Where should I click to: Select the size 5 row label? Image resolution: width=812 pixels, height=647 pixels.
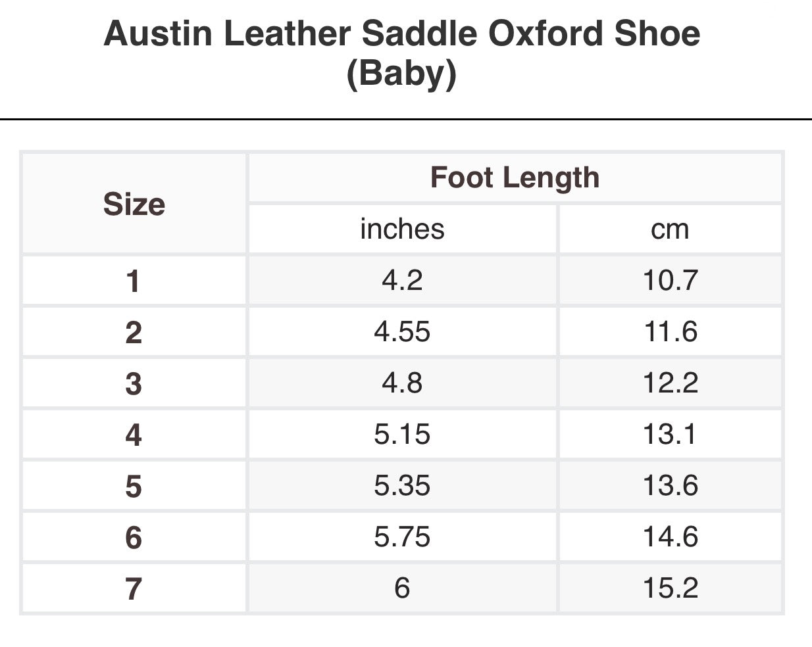click(x=134, y=486)
